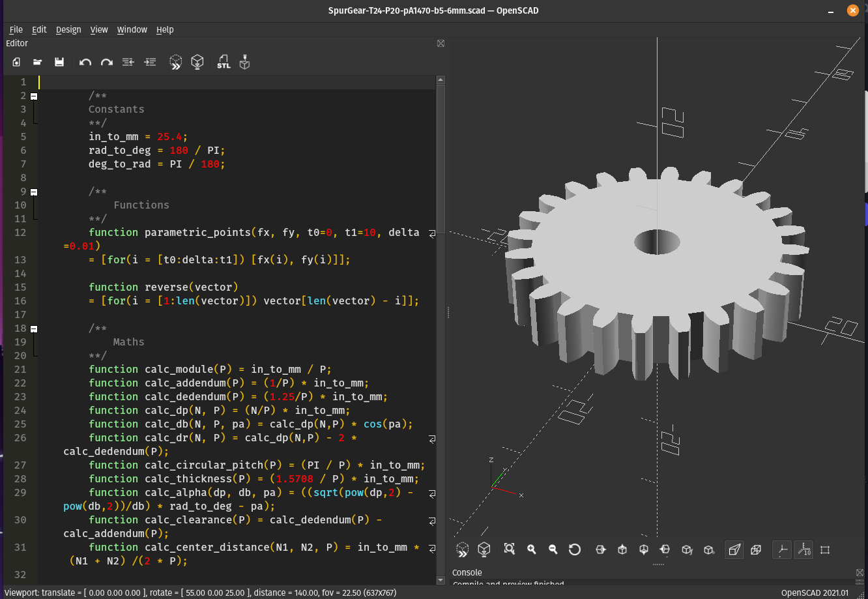Viewport: 868px width, 599px height.
Task: Collapse the Functions comment block at line 9
Action: pos(34,192)
